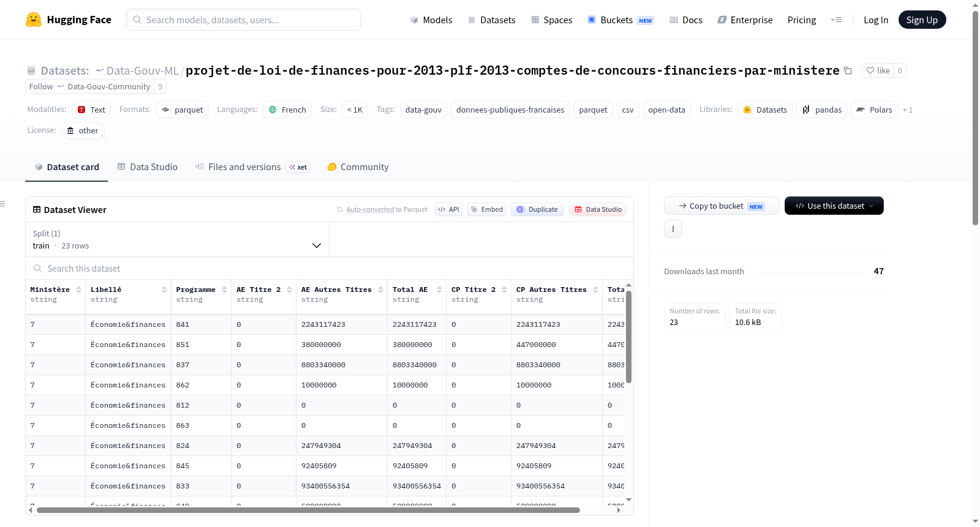Switch to the Data Studio tab
980x527 pixels.
(x=148, y=167)
